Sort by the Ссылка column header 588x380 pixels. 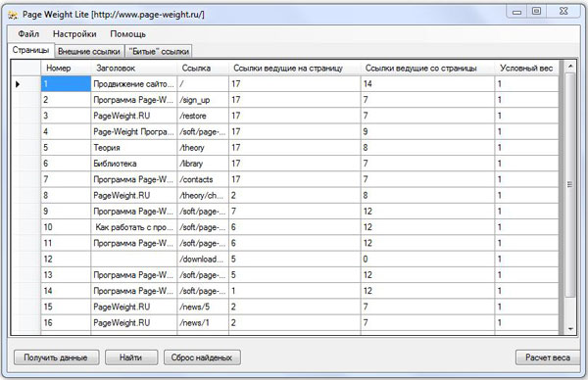pyautogui.click(x=203, y=69)
